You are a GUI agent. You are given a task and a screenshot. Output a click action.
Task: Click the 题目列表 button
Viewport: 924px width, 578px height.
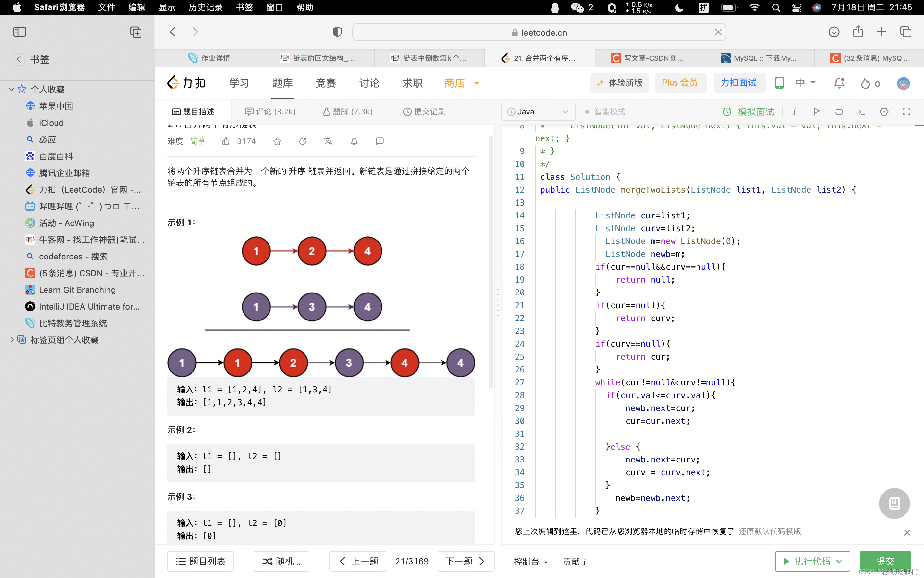tap(201, 561)
